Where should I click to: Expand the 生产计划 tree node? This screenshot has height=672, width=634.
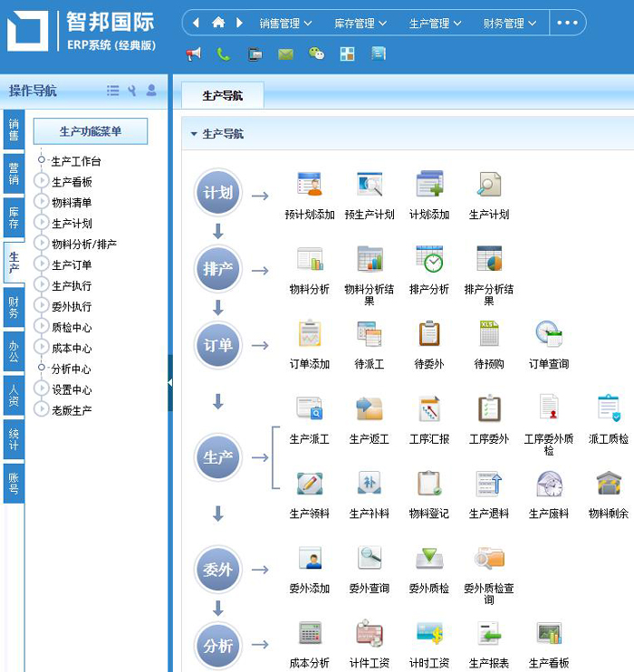(x=42, y=223)
